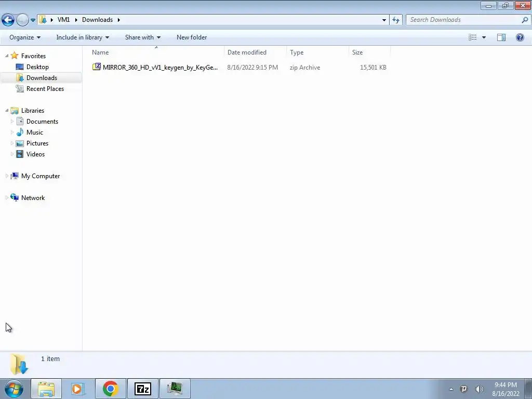Open the P tray icon
The width and height of the screenshot is (532, 399).
tap(464, 389)
